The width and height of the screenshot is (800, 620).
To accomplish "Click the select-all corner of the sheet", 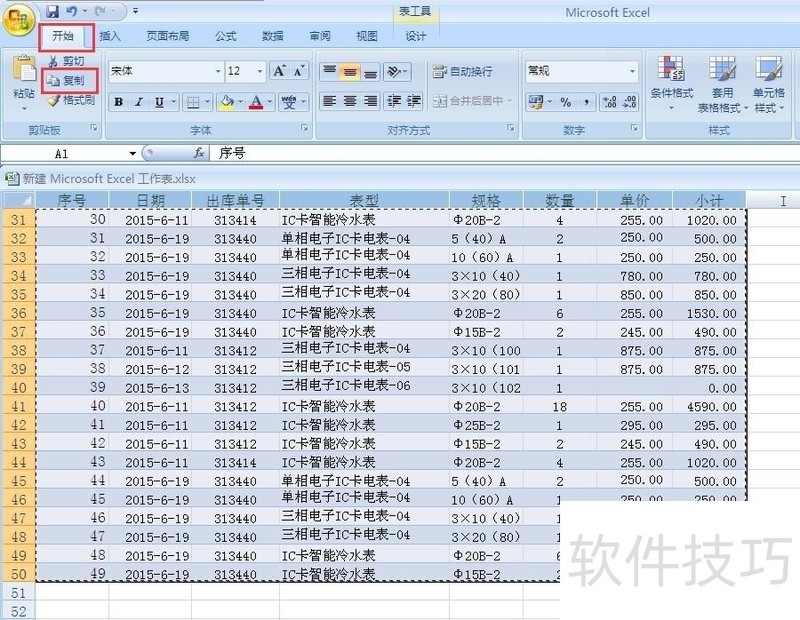I will coord(19,200).
